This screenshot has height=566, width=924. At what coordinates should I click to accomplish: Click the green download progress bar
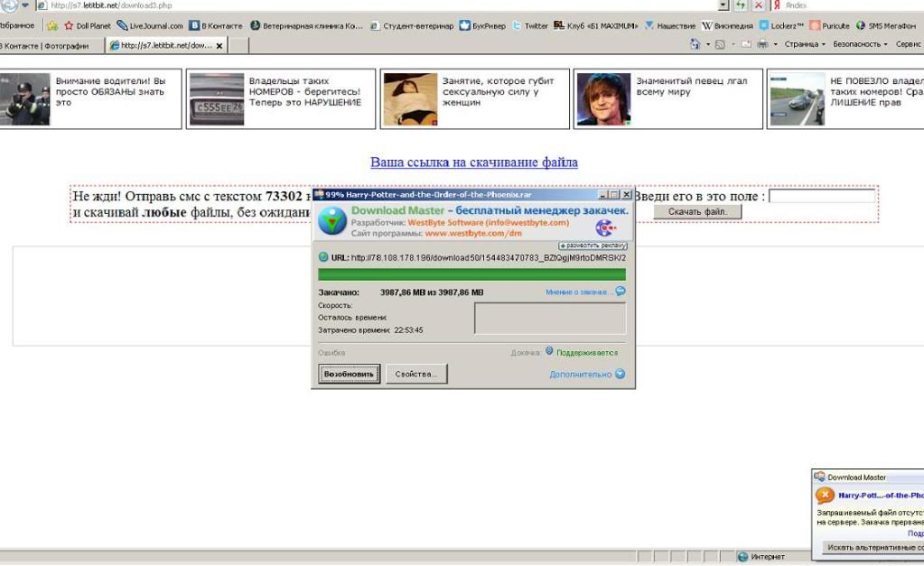[x=472, y=274]
